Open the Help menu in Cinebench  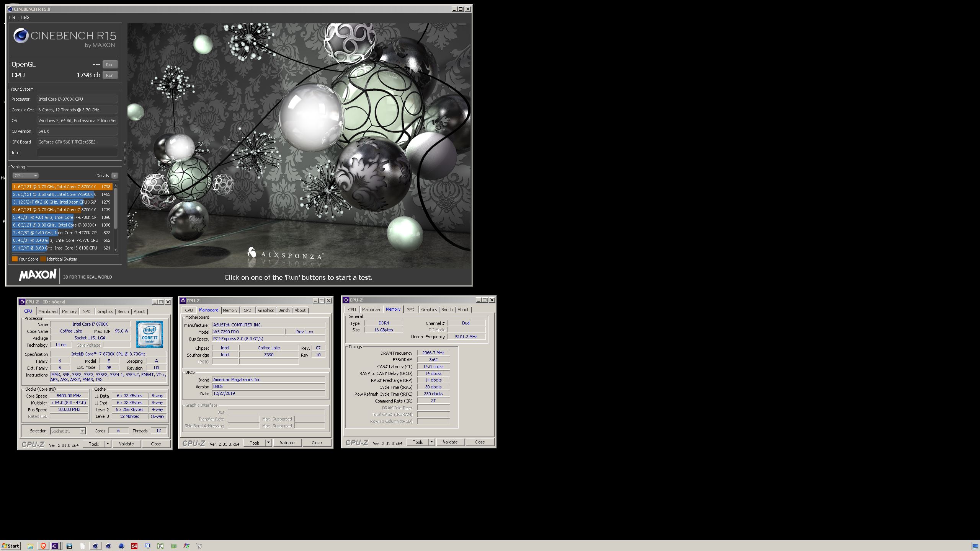24,17
